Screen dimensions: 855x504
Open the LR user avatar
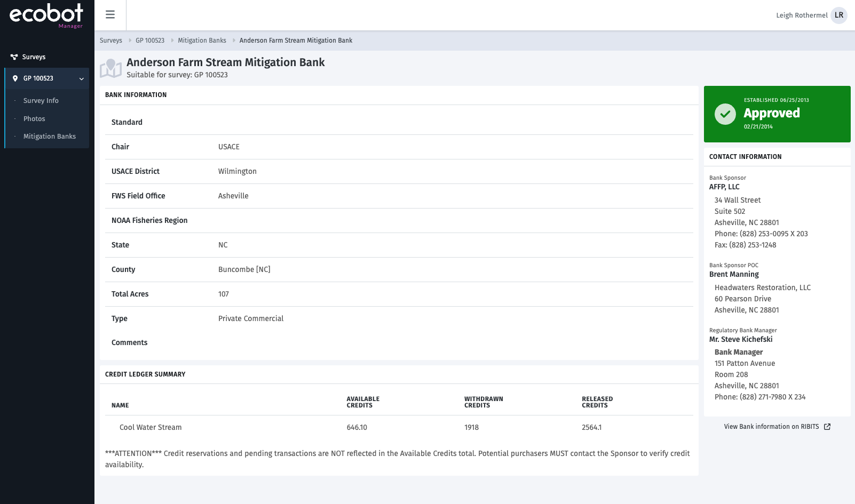838,15
